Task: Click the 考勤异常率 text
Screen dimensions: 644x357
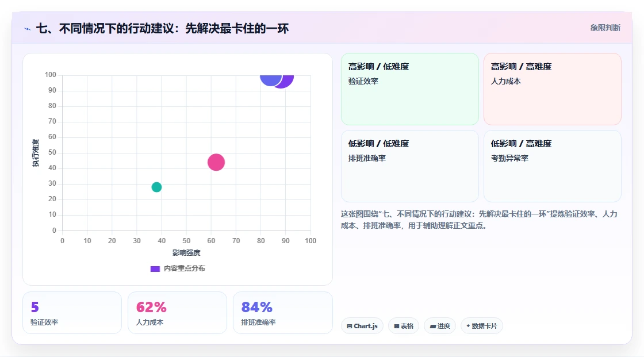Action: tap(509, 158)
